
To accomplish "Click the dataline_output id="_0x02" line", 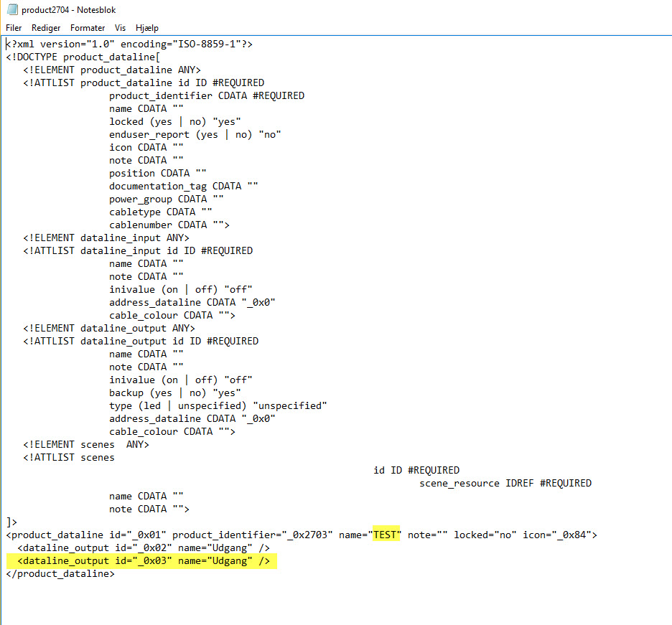I will (144, 548).
